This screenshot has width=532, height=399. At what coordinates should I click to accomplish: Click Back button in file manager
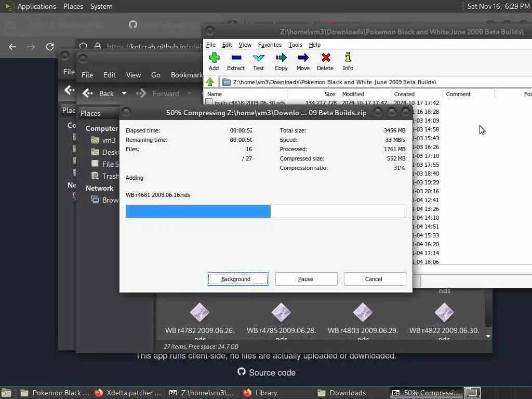click(98, 94)
